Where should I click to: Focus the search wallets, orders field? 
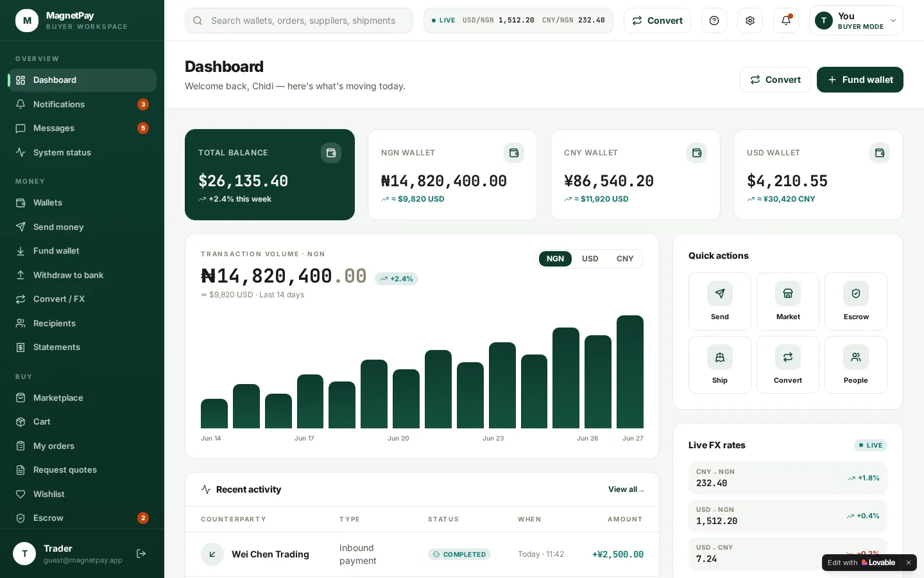[x=299, y=21]
